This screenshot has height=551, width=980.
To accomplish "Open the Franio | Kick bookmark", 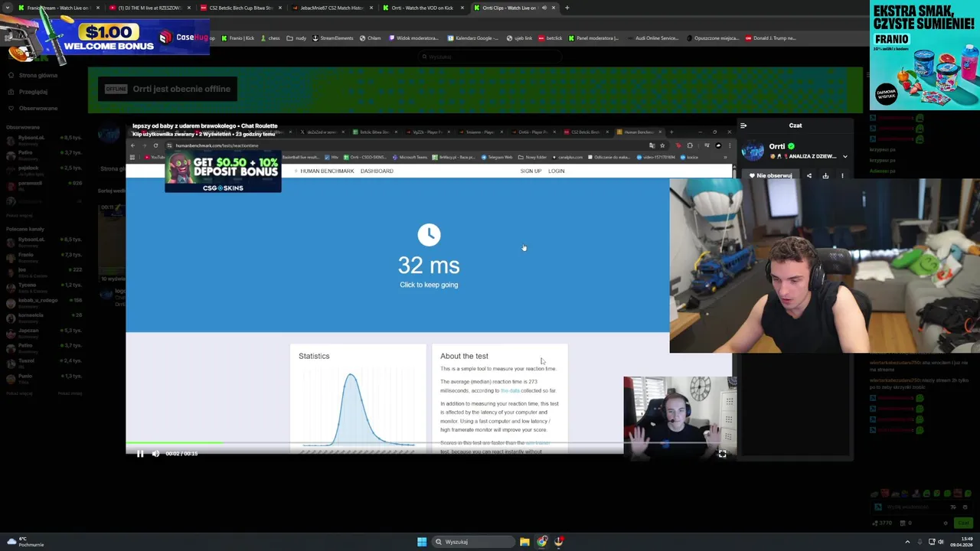I will (x=237, y=38).
